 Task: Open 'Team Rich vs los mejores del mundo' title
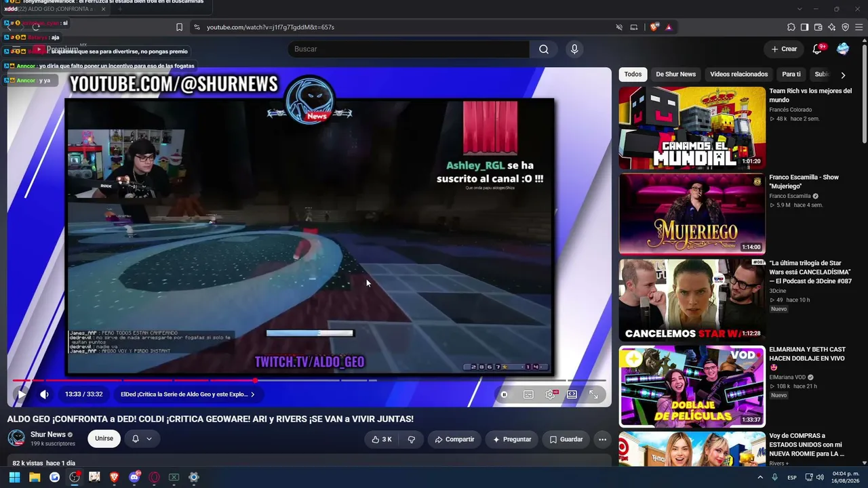(x=810, y=96)
